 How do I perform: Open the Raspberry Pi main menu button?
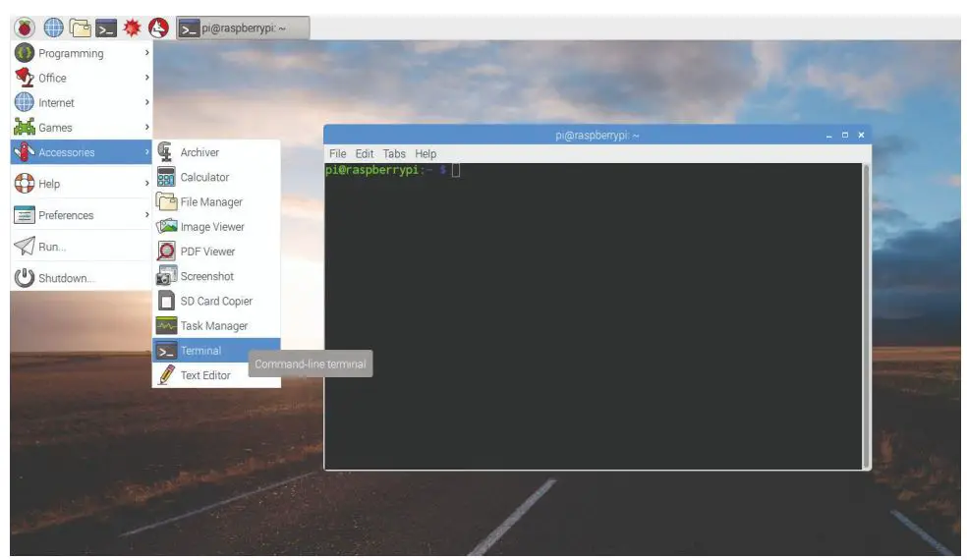[25, 28]
